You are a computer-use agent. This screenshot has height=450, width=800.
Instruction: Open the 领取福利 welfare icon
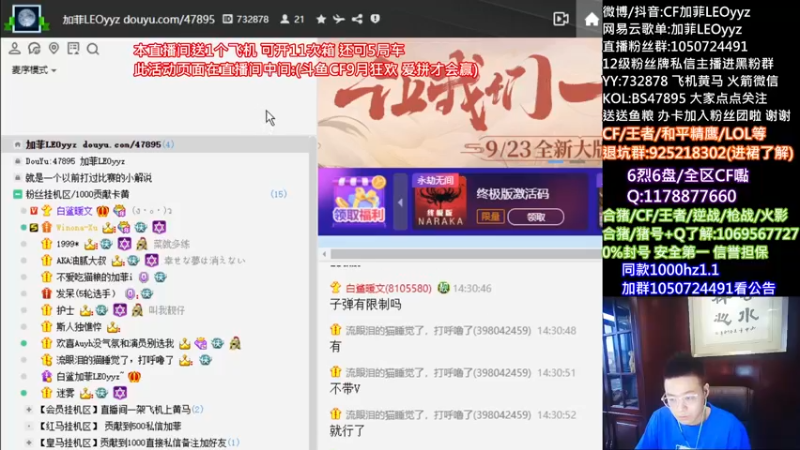click(x=359, y=201)
